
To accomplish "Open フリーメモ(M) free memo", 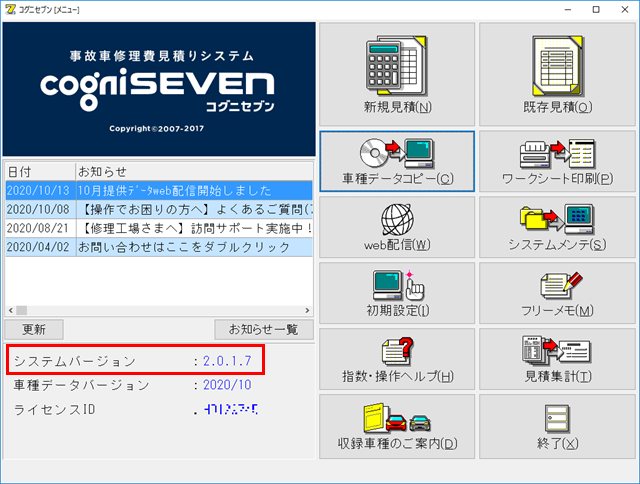I will tap(557, 293).
